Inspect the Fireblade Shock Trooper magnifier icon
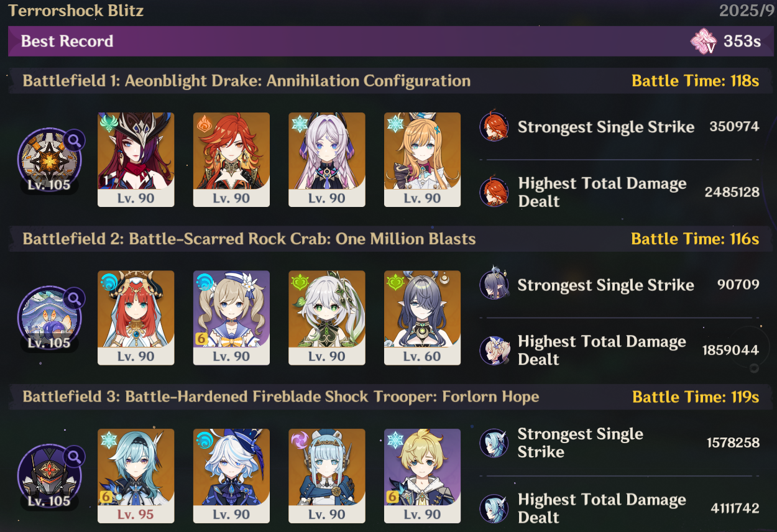This screenshot has height=532, width=777. pos(74,457)
